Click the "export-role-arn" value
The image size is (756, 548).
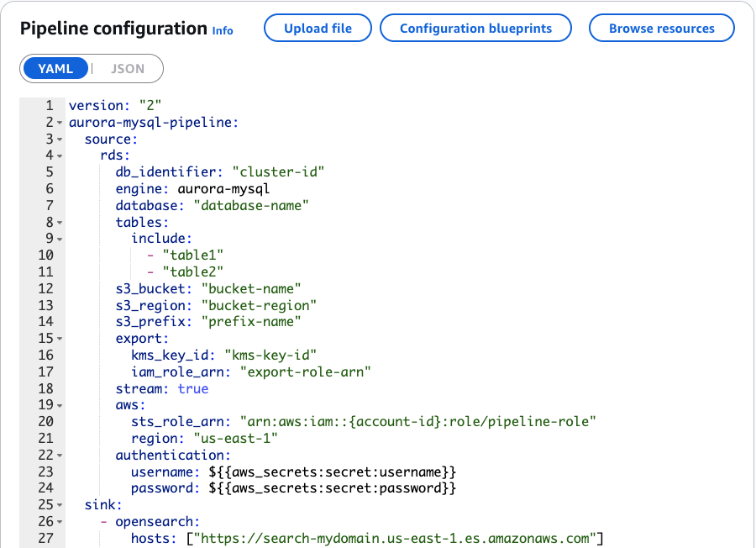click(x=305, y=372)
